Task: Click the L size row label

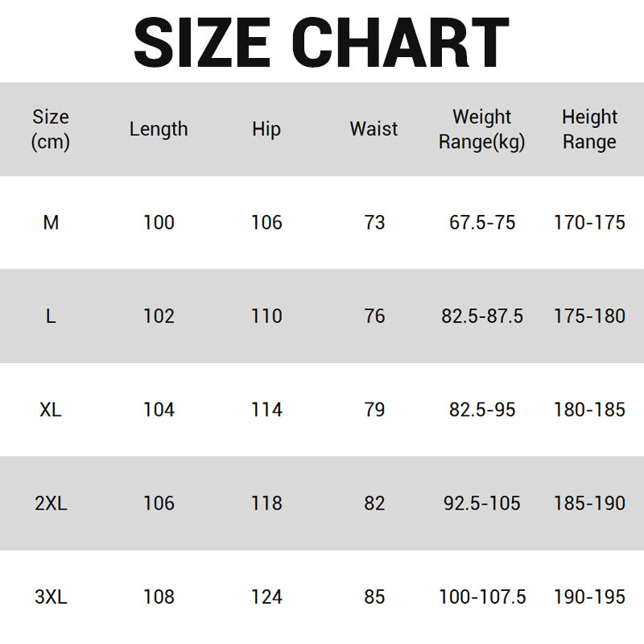Action: (x=51, y=316)
